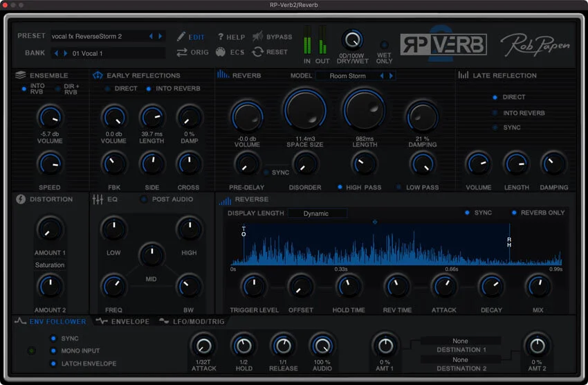Click the EQ sliders icon
The width and height of the screenshot is (588, 385).
coord(98,199)
